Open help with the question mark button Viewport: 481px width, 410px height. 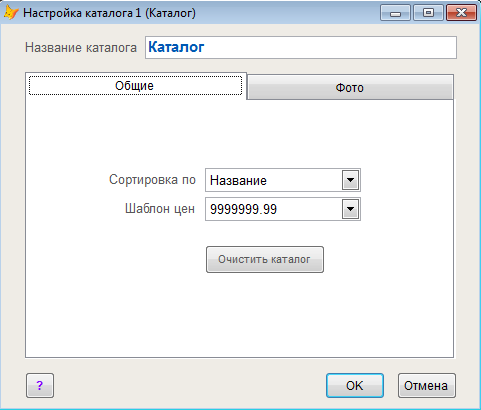click(x=40, y=386)
